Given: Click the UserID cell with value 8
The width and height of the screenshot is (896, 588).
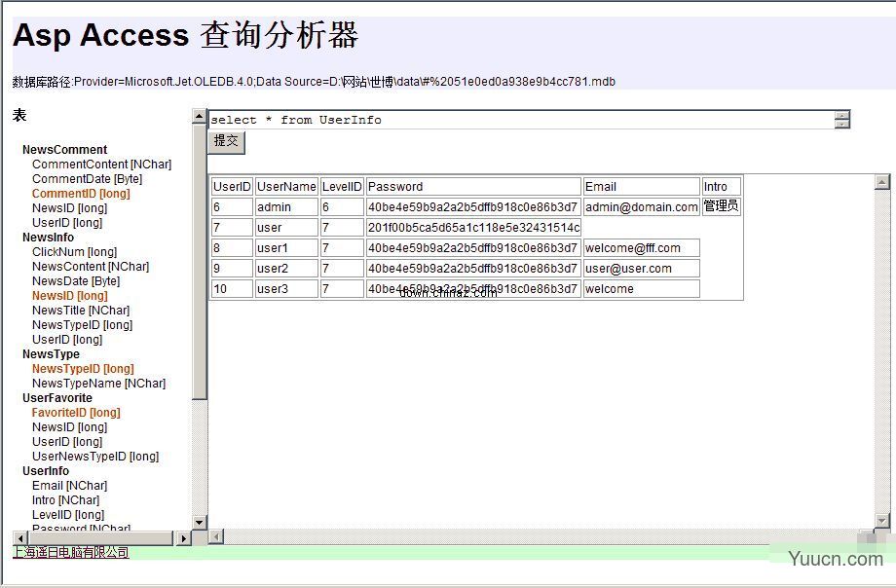Looking at the screenshot, I should (x=232, y=248).
